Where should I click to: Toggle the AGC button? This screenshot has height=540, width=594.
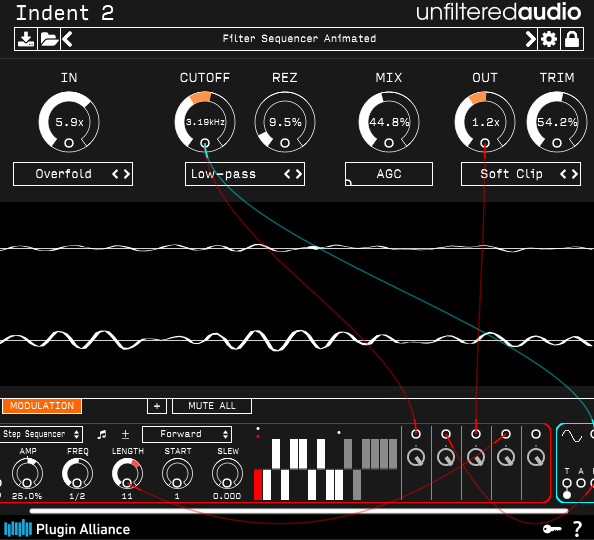389,174
